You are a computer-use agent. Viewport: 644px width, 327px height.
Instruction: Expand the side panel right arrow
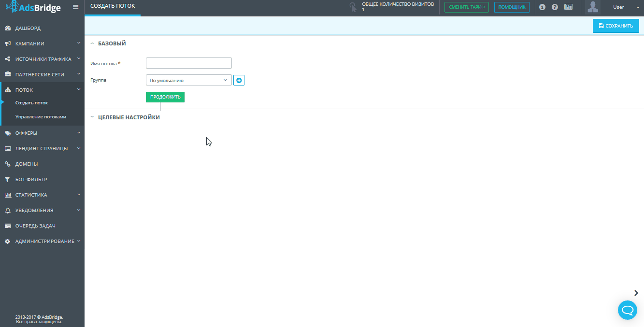click(636, 293)
